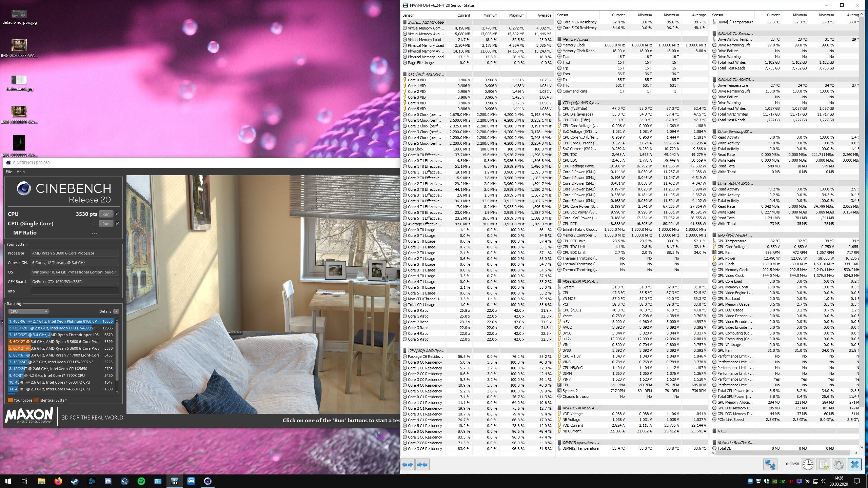Open HWiNFO remote network monitoring icon
The width and height of the screenshot is (868, 488).
point(770,464)
